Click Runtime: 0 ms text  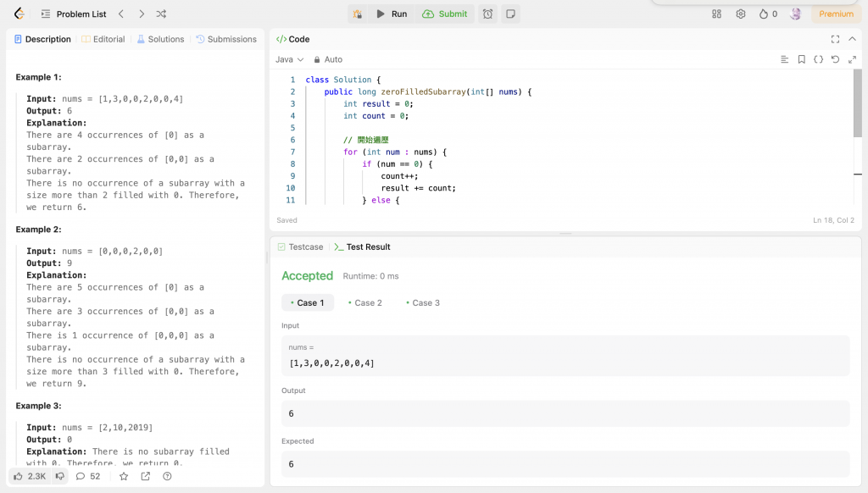[370, 276]
